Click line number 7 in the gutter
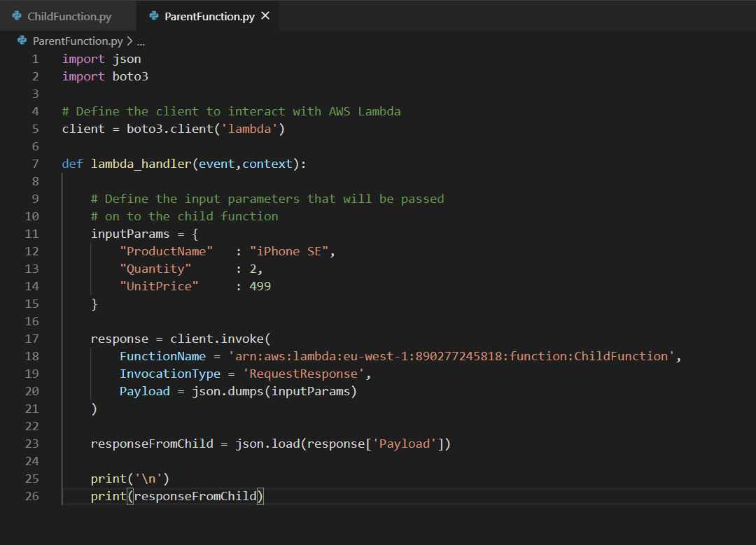Image resolution: width=756 pixels, height=545 pixels. click(35, 164)
